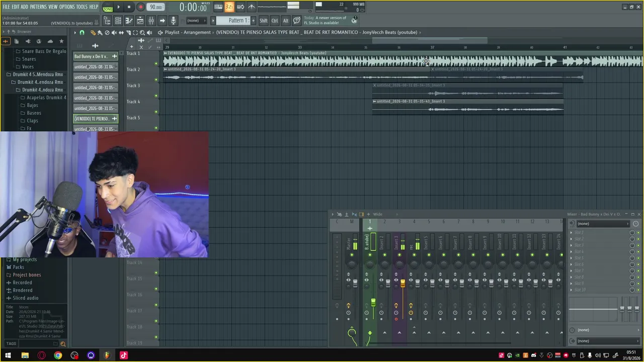Toggle the typing keyboard to piano icon
The image size is (644, 362).
click(x=218, y=7)
